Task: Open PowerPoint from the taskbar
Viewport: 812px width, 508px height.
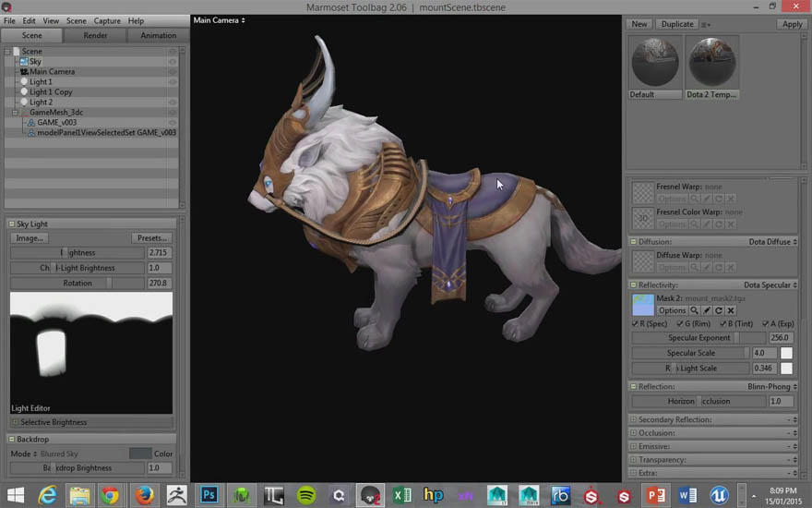Action: pyautogui.click(x=655, y=495)
